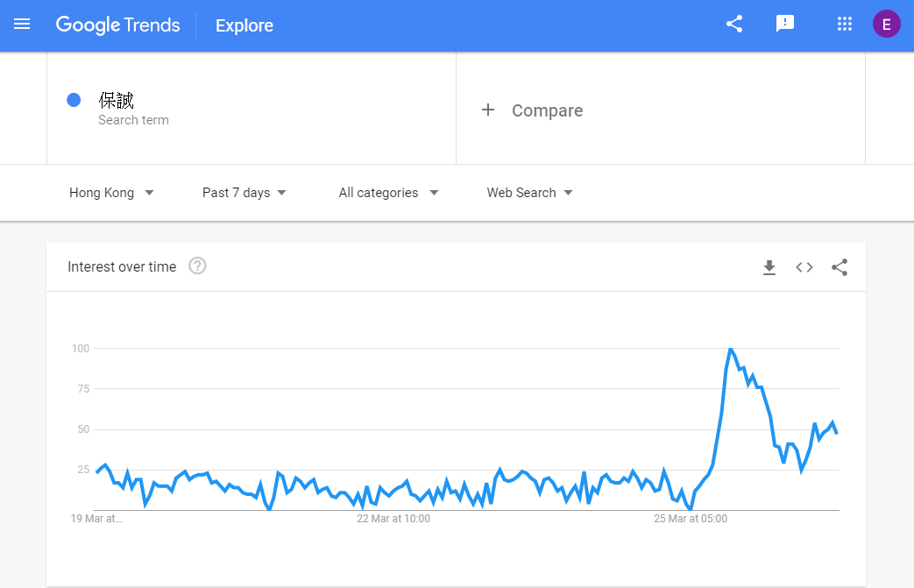Show help for Interest over time

[197, 266]
